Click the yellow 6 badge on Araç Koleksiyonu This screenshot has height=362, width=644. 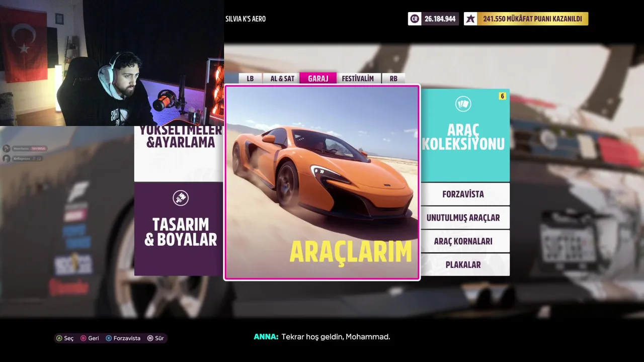pyautogui.click(x=502, y=96)
